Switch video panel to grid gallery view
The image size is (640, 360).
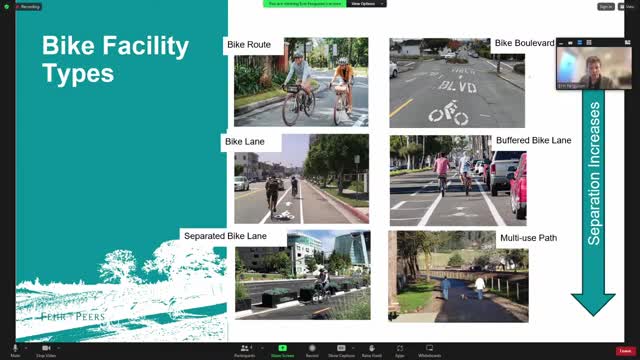tap(589, 43)
